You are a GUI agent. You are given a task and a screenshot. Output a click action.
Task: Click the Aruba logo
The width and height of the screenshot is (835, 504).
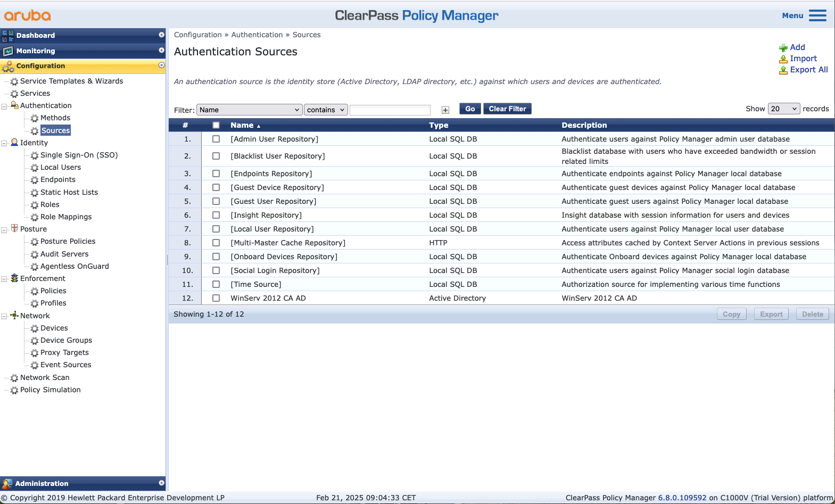pyautogui.click(x=28, y=15)
